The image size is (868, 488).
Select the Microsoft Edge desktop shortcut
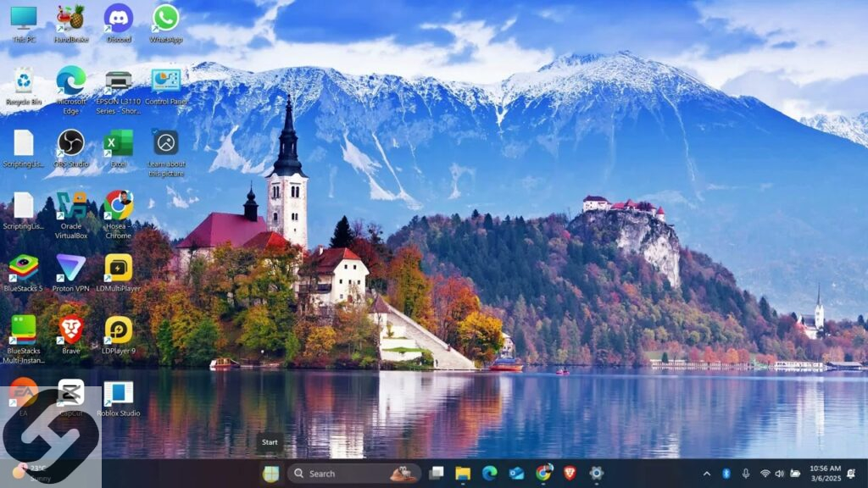coord(71,90)
